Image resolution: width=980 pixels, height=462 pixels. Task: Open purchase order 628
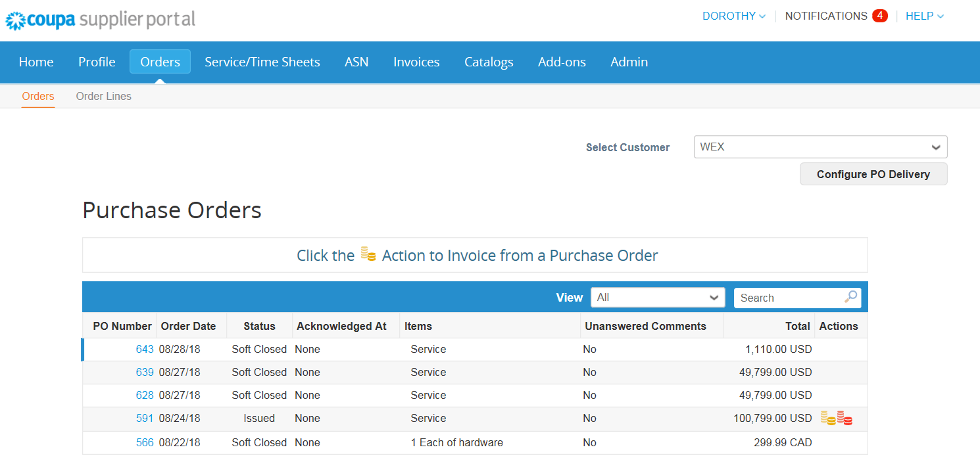pyautogui.click(x=145, y=395)
